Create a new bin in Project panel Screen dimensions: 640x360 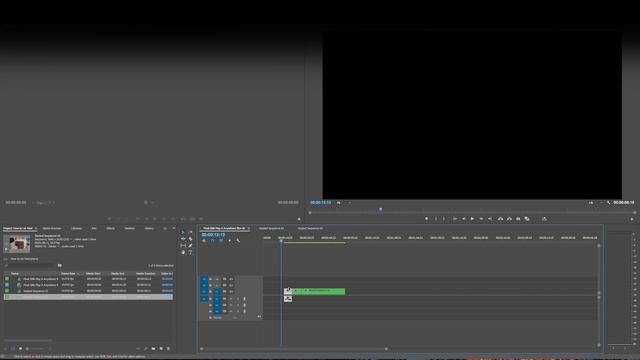coord(153,349)
